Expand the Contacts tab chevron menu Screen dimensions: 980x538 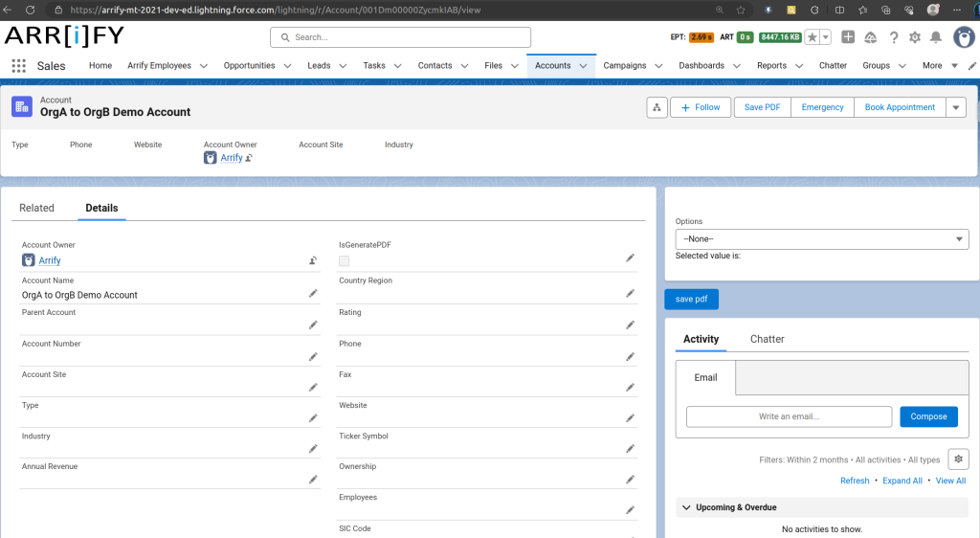(x=464, y=66)
